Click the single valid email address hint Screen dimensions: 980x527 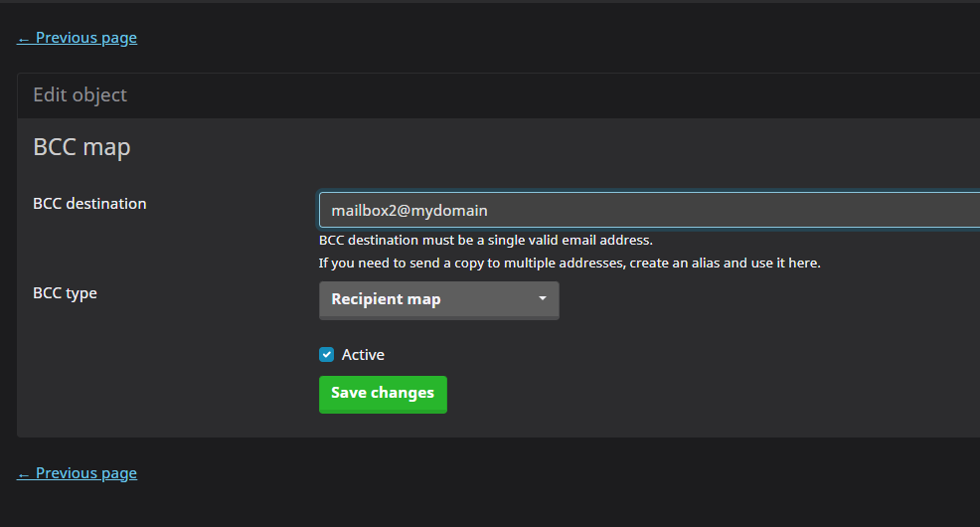click(485, 241)
